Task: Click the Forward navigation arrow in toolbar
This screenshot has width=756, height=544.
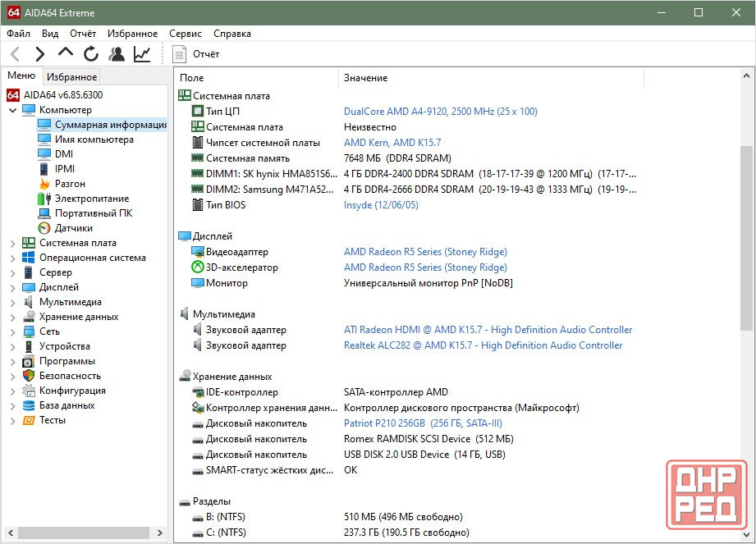Action: 39,54
